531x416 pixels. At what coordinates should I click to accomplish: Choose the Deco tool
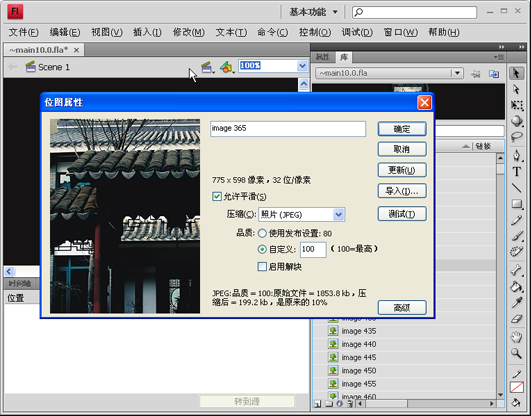(516, 252)
